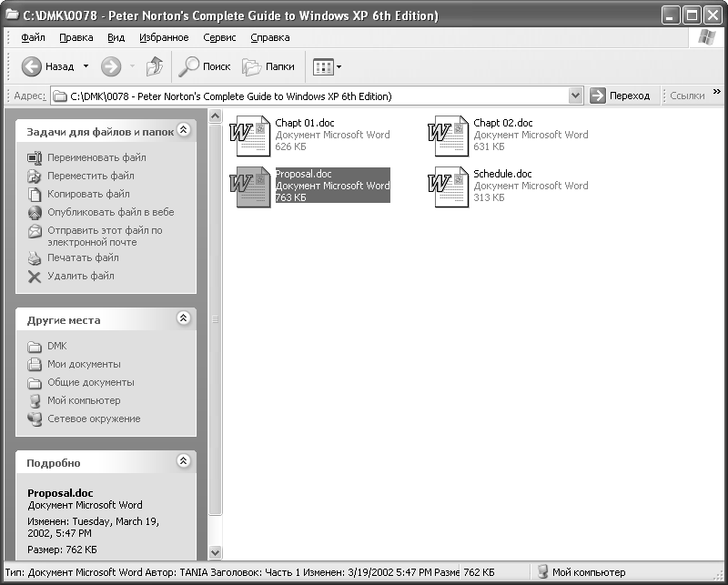Open the Views mode icon dropdown

pyautogui.click(x=327, y=66)
